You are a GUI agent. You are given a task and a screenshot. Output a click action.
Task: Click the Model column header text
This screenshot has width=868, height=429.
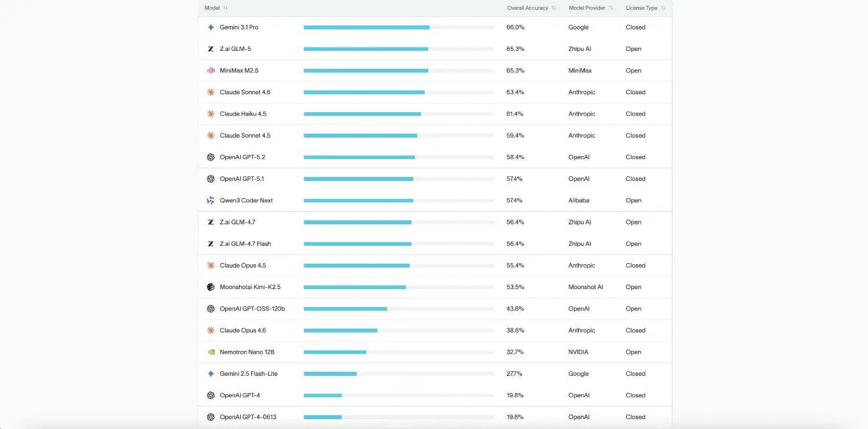pos(212,8)
